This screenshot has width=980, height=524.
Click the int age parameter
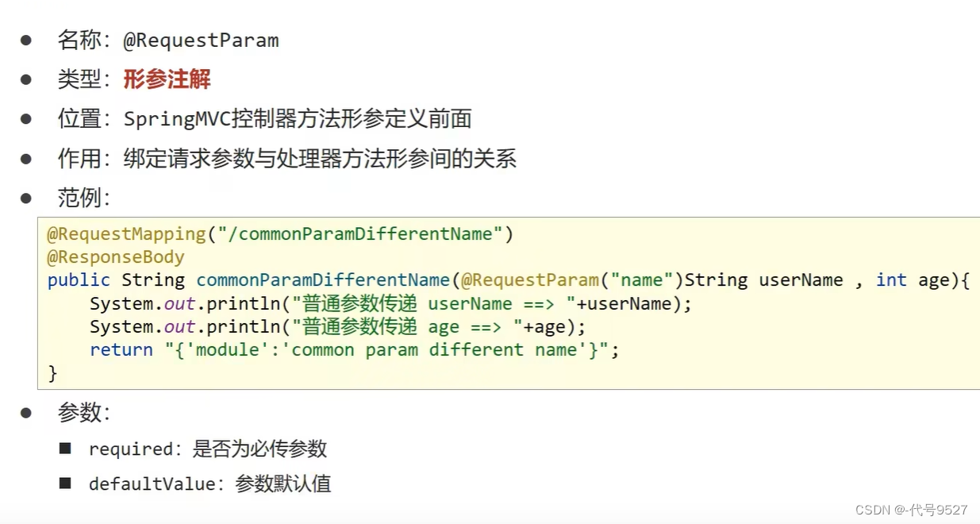(913, 280)
